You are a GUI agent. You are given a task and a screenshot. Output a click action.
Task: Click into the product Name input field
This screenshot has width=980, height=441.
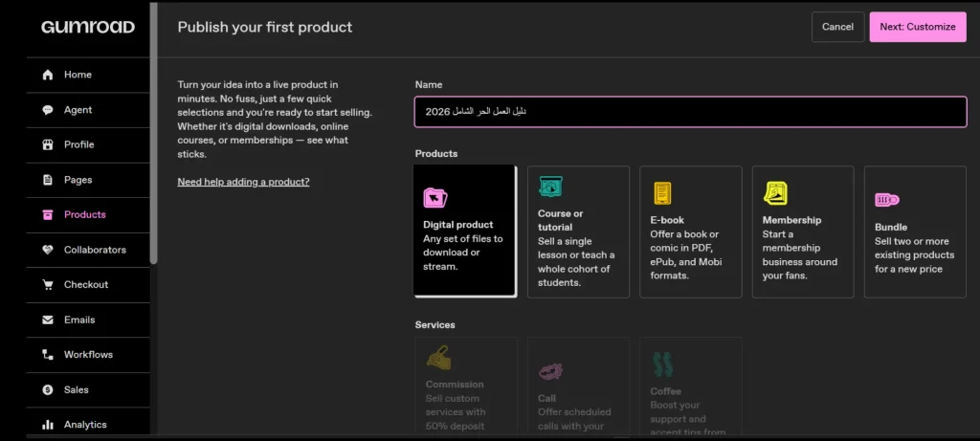click(690, 112)
